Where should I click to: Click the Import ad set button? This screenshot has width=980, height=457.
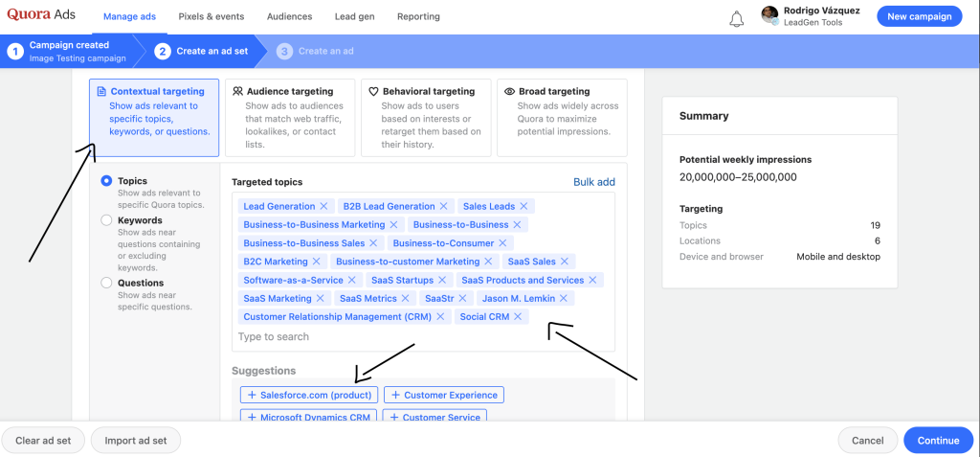[x=136, y=440]
